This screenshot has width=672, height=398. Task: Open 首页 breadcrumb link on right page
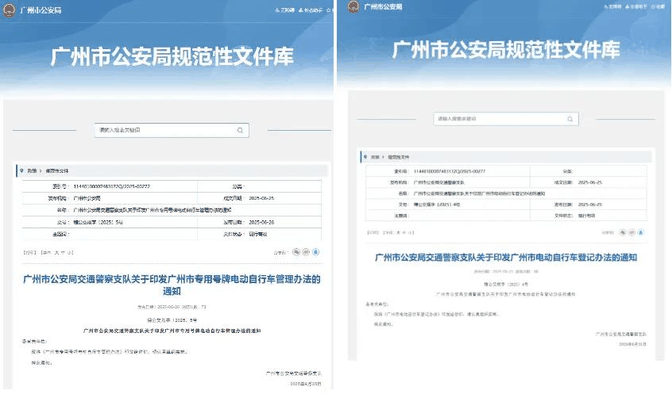pyautogui.click(x=375, y=157)
